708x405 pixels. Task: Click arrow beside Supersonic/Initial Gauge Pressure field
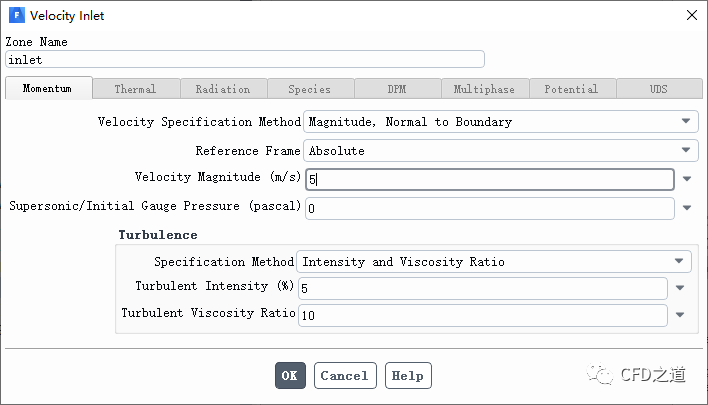point(688,209)
